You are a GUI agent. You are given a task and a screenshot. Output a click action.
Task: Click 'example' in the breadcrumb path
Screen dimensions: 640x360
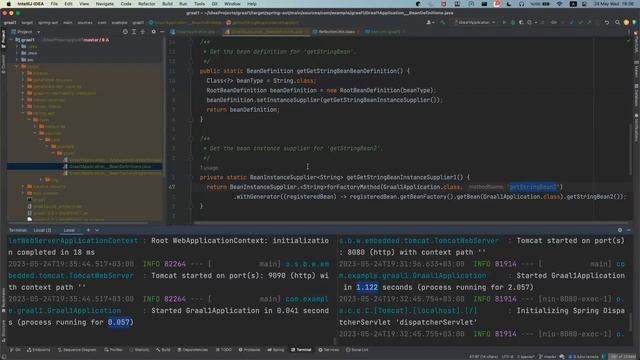[x=119, y=22]
